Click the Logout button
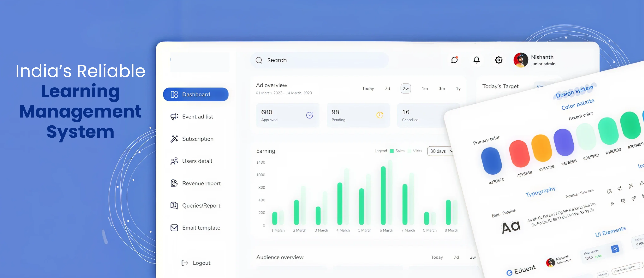 196,263
